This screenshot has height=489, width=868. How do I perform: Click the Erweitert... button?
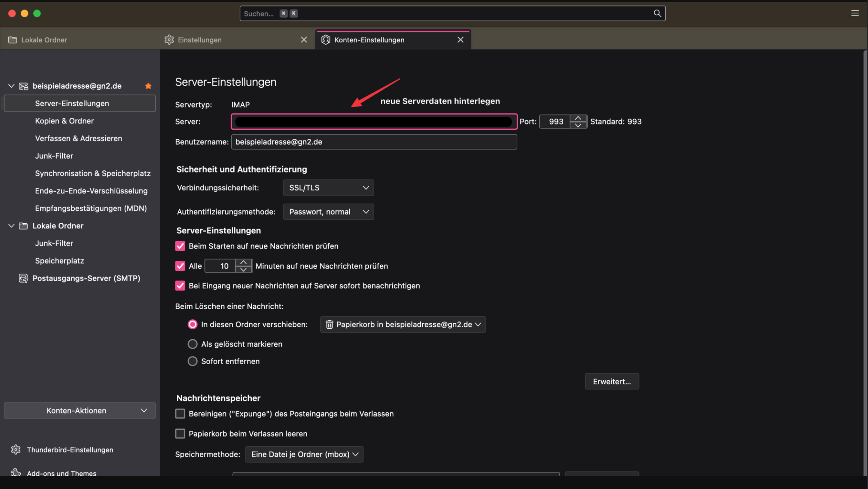pyautogui.click(x=611, y=381)
